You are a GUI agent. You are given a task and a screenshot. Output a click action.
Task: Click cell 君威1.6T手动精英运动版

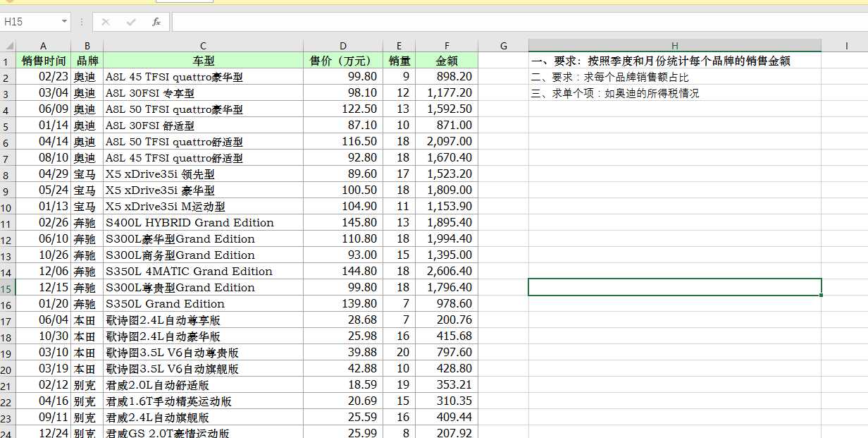pyautogui.click(x=203, y=401)
